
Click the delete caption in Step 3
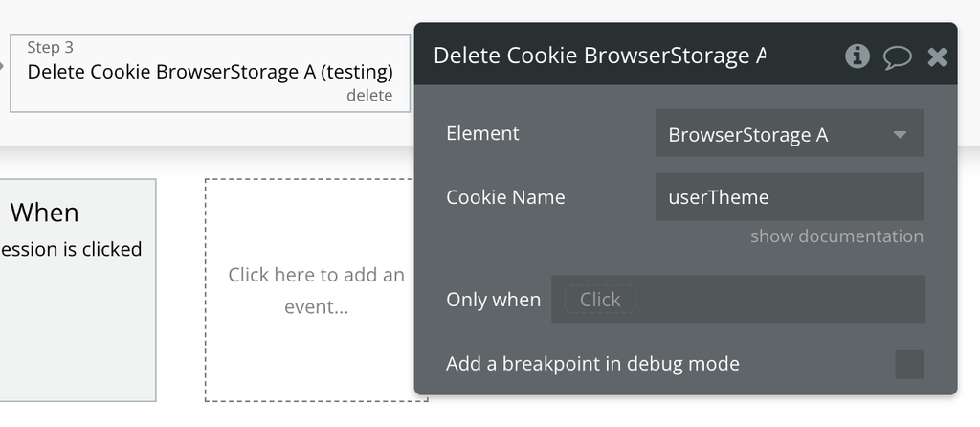(x=369, y=96)
